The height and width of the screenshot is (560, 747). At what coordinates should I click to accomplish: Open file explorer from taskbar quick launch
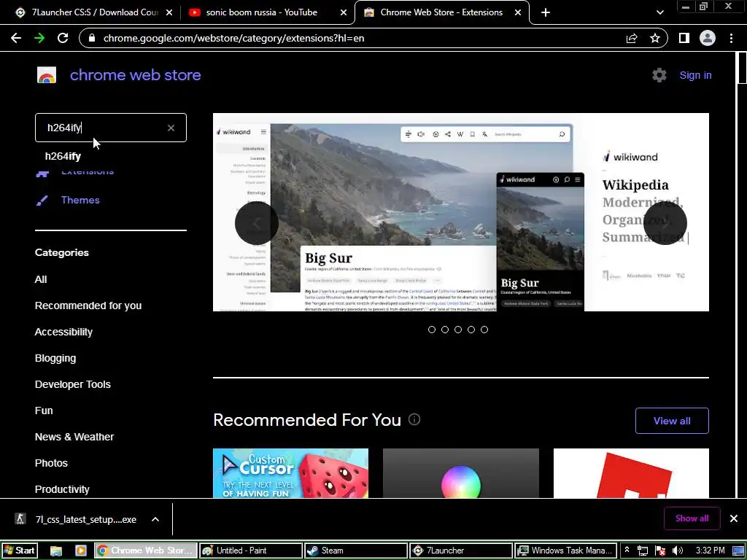pos(56,551)
